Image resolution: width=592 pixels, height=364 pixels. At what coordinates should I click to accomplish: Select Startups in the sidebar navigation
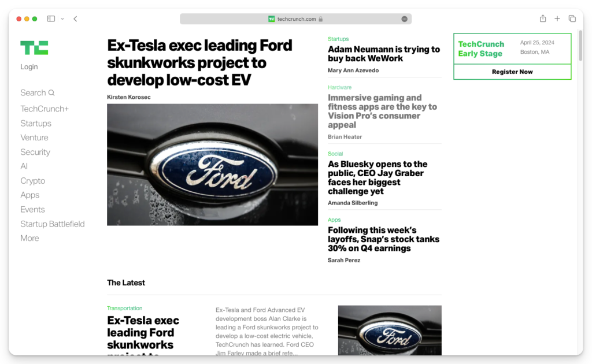pos(36,124)
